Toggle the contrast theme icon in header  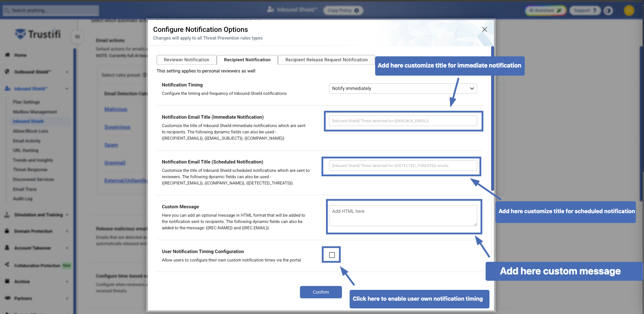tap(608, 11)
